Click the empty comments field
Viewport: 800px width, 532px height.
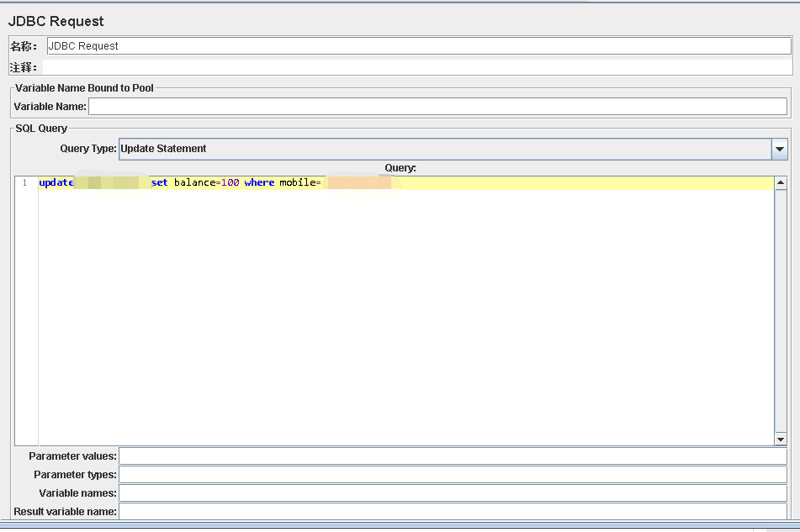[x=417, y=66]
